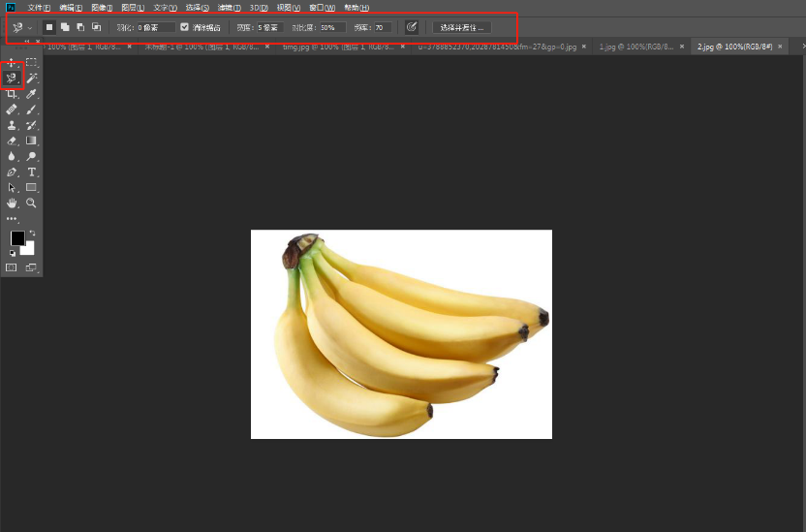The image size is (806, 532).
Task: Select the Clone Stamp tool
Action: coord(12,125)
